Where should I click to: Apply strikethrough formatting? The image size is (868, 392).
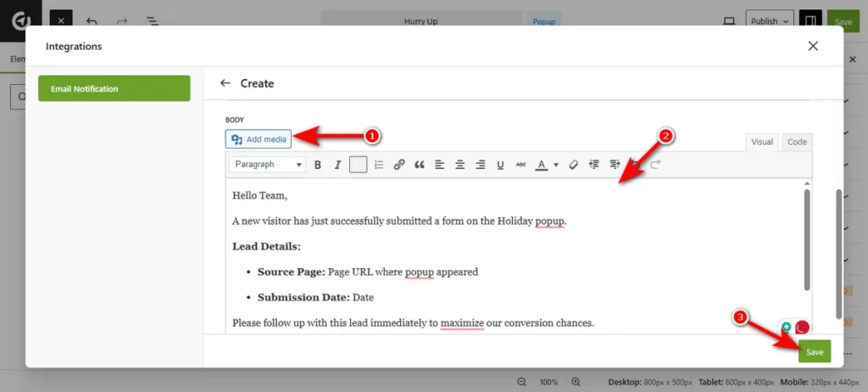[x=520, y=165]
